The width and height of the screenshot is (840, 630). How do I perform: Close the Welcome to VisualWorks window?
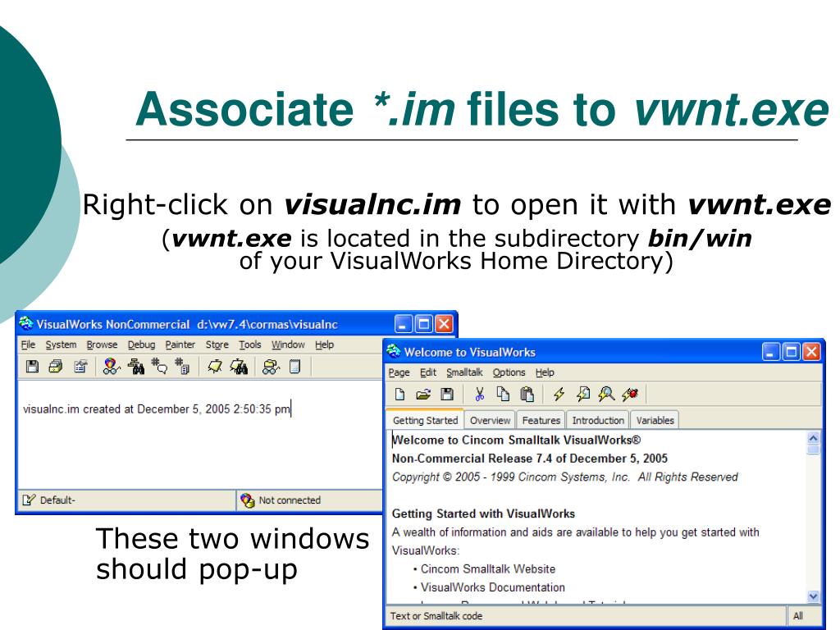click(811, 351)
